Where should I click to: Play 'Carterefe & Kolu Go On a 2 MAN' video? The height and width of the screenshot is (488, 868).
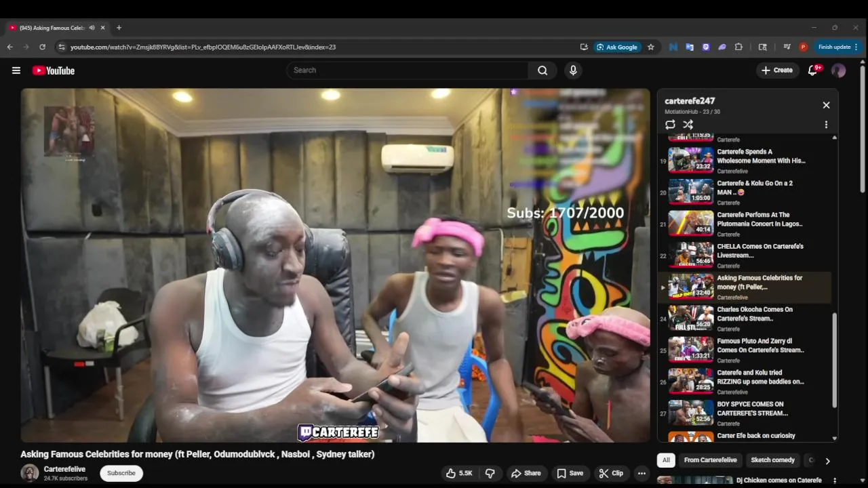(745, 192)
